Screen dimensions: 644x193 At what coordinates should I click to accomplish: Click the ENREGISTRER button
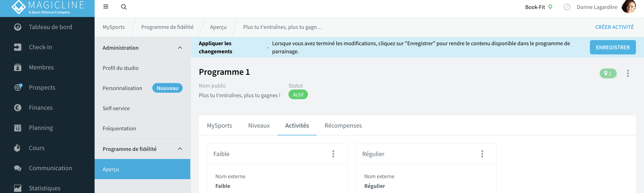613,47
